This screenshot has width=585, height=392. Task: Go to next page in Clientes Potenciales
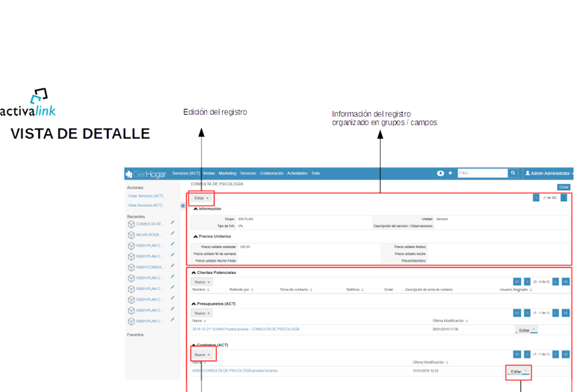tap(555, 281)
